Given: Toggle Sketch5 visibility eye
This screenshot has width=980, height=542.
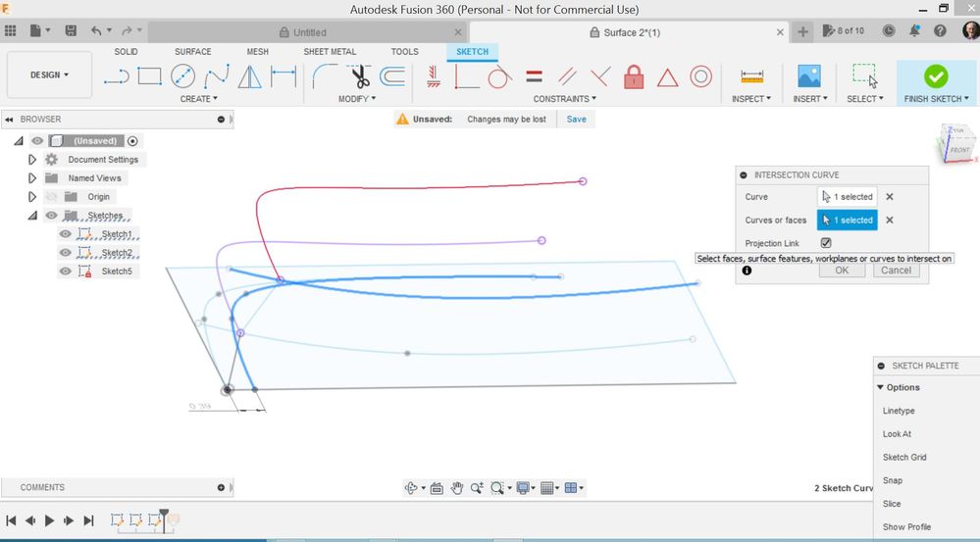Looking at the screenshot, I should [x=65, y=271].
